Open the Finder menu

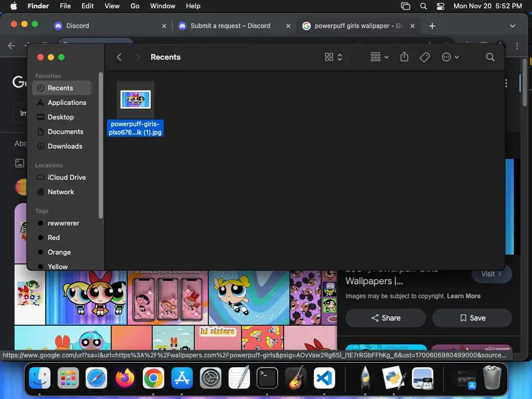38,6
